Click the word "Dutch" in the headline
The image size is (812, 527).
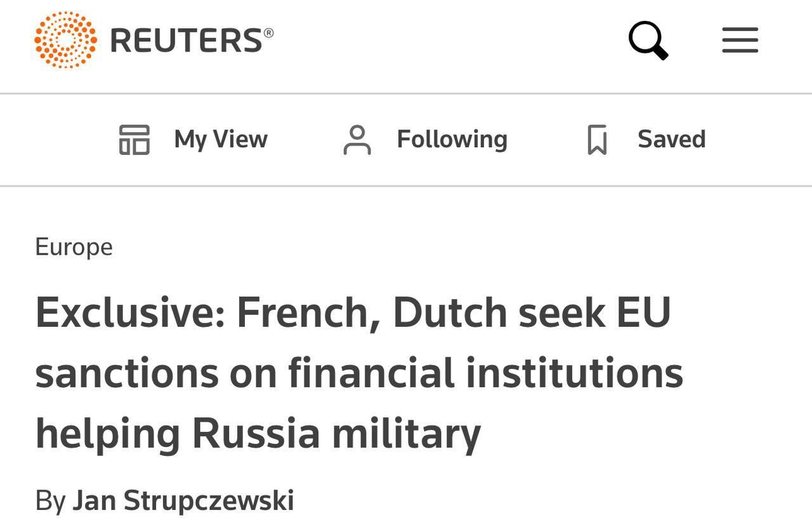pos(450,312)
